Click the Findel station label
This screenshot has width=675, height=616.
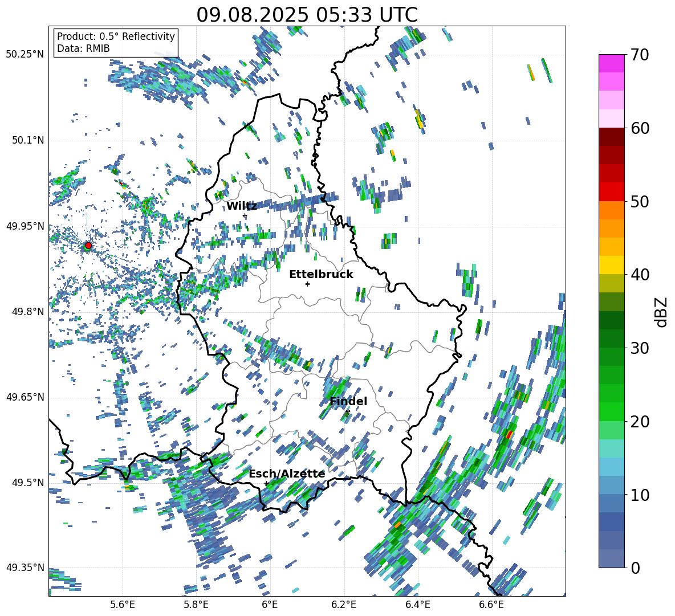[348, 401]
